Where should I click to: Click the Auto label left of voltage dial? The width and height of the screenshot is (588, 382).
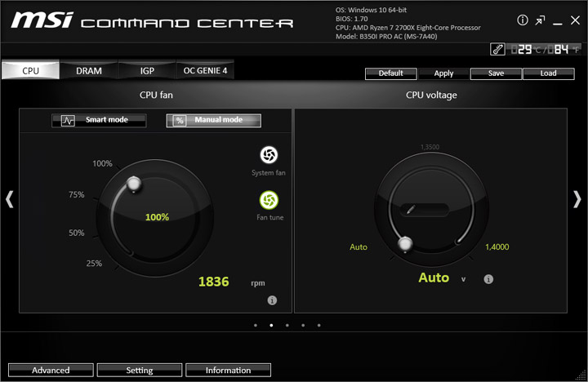tap(359, 247)
